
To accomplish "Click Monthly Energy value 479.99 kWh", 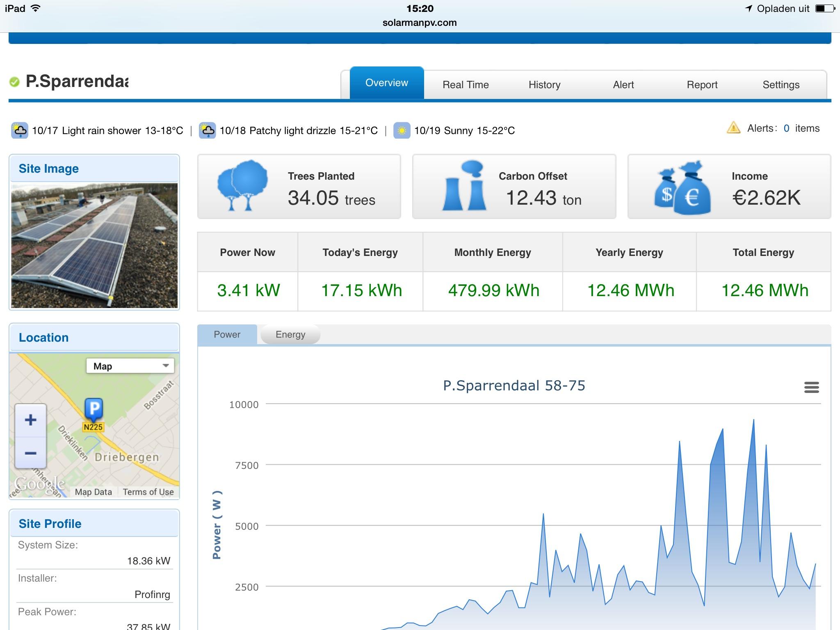I will click(x=493, y=290).
